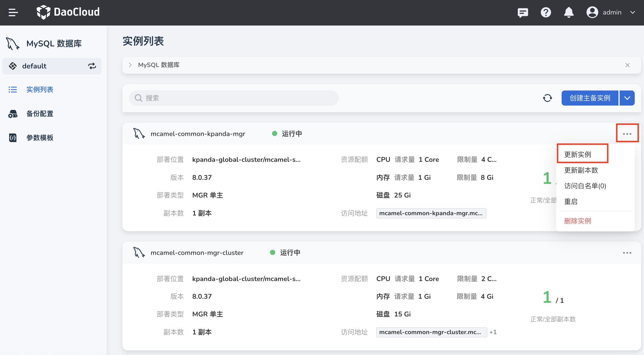Switch workspace using default swap icon
Image resolution: width=644 pixels, height=355 pixels.
click(92, 66)
